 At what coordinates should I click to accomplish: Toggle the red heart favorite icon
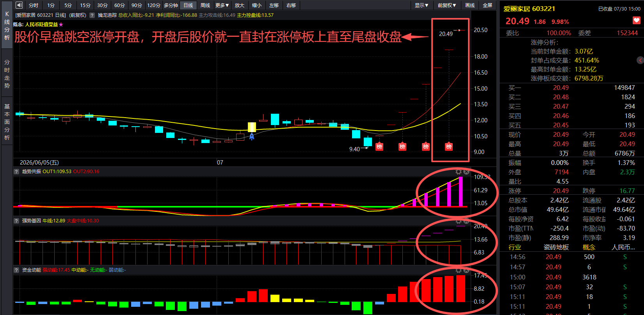coord(637,20)
